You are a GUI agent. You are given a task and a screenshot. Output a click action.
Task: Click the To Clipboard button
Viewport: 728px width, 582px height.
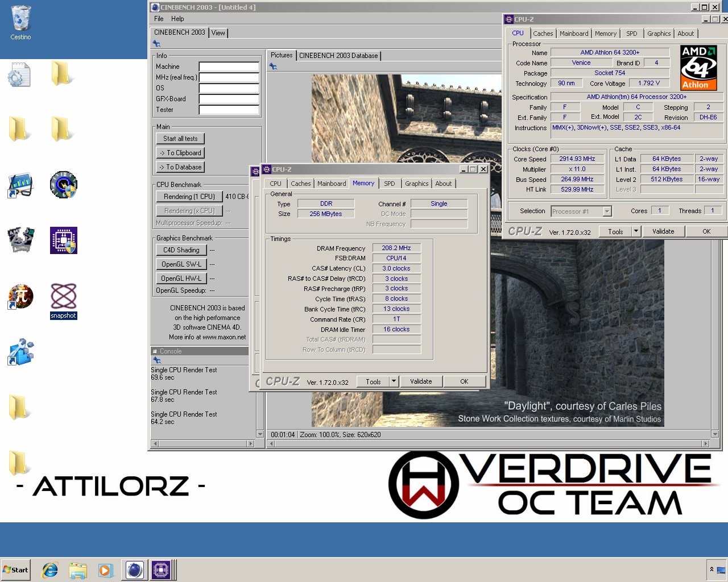180,153
